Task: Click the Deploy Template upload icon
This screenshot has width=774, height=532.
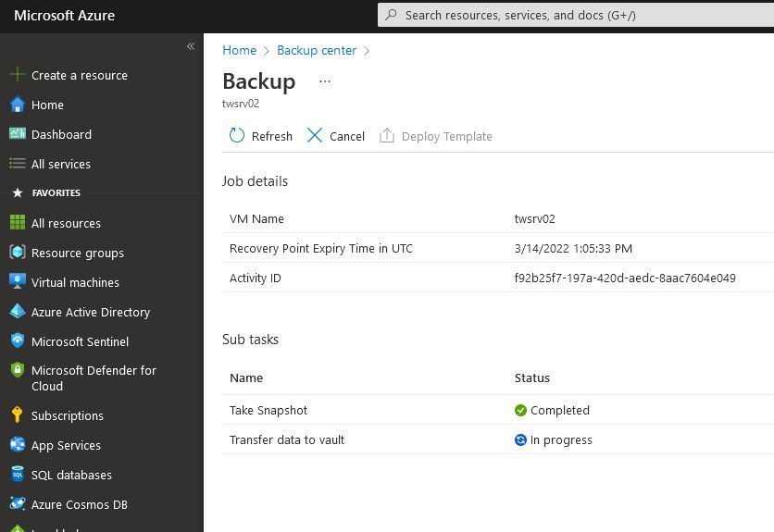Action: pos(386,135)
